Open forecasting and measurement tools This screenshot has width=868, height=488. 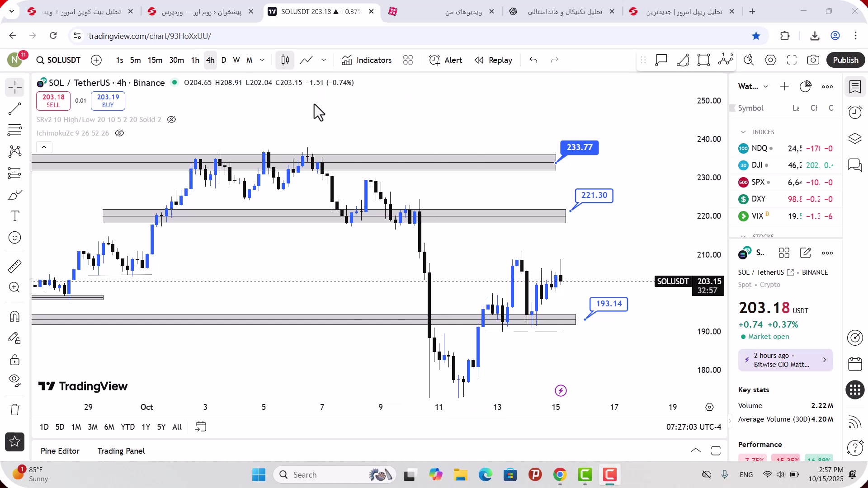(14, 173)
